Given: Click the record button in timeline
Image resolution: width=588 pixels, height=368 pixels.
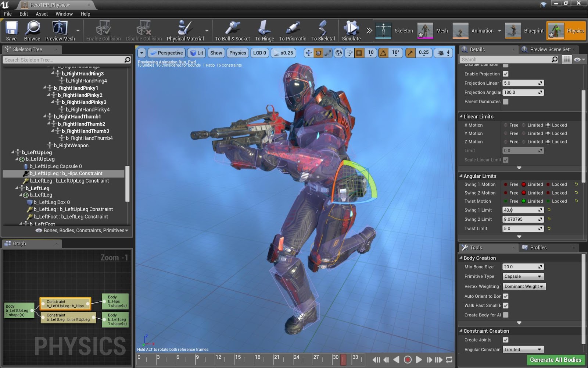Looking at the screenshot, I should pos(407,360).
